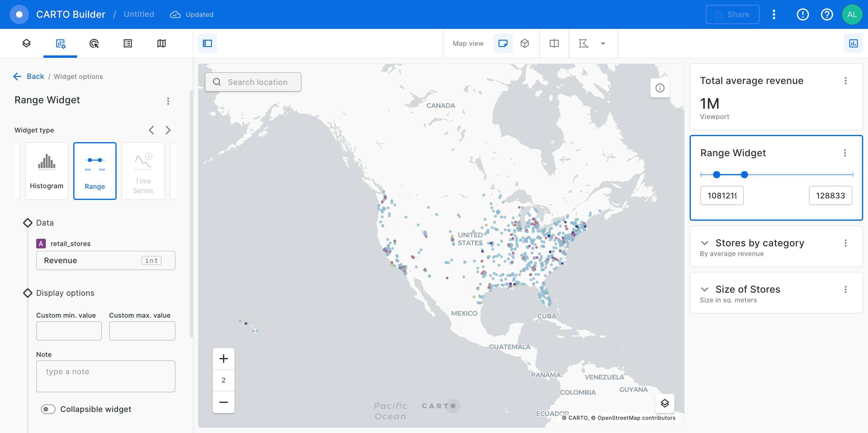Screen dimensions: 868x433
Task: Click the OpenStreetMap contributors attribution
Action: [633, 418]
